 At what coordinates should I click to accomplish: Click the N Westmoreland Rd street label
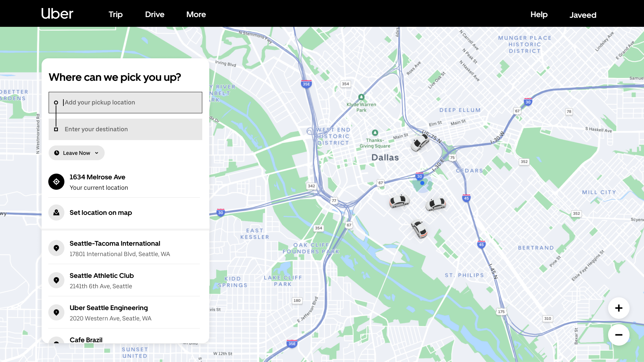click(x=38, y=134)
